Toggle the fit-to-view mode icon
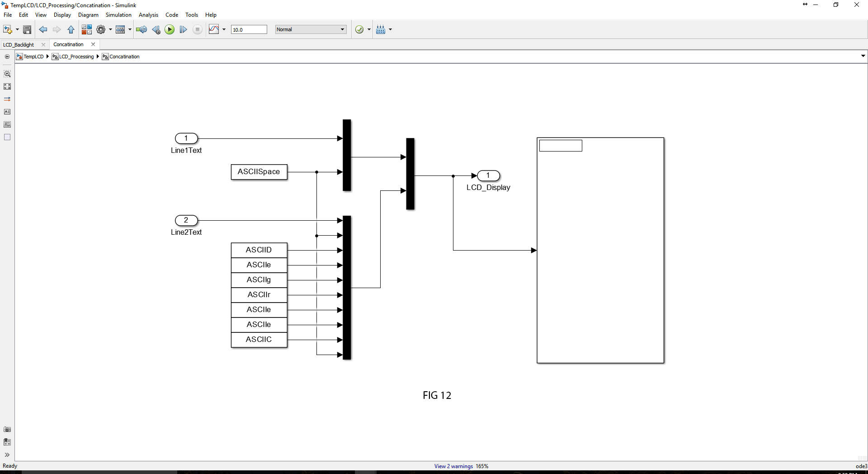 click(7, 86)
